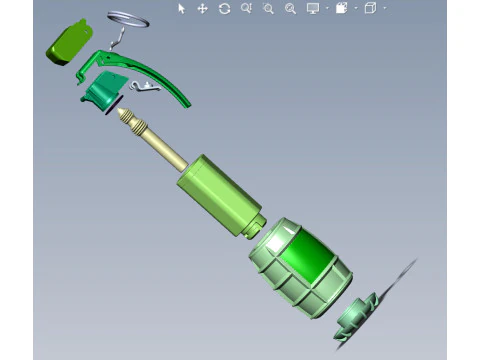The height and width of the screenshot is (360, 480).
Task: Select the light green cylinder part
Action: [221, 196]
